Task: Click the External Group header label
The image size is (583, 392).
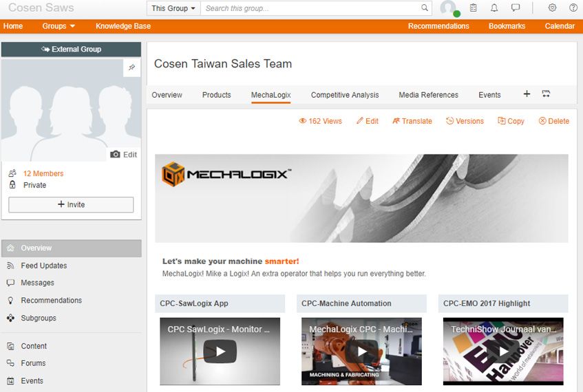Action: 71,49
